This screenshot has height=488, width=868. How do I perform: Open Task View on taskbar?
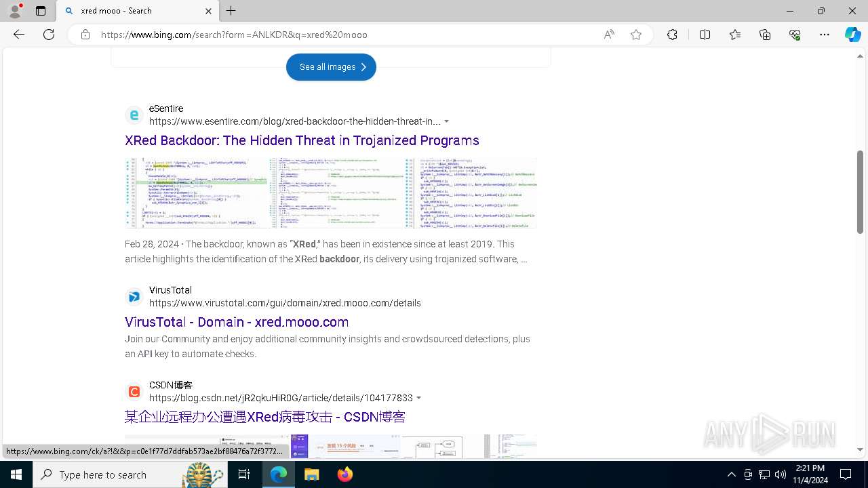coord(244,474)
